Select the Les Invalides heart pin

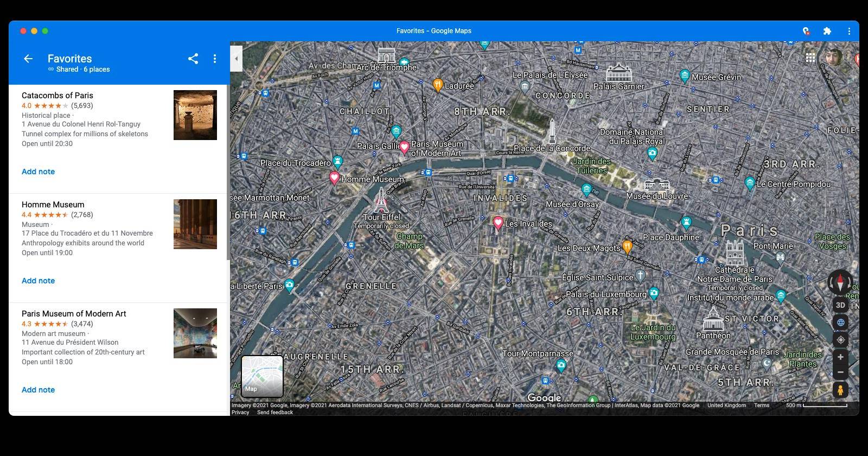[x=498, y=223]
